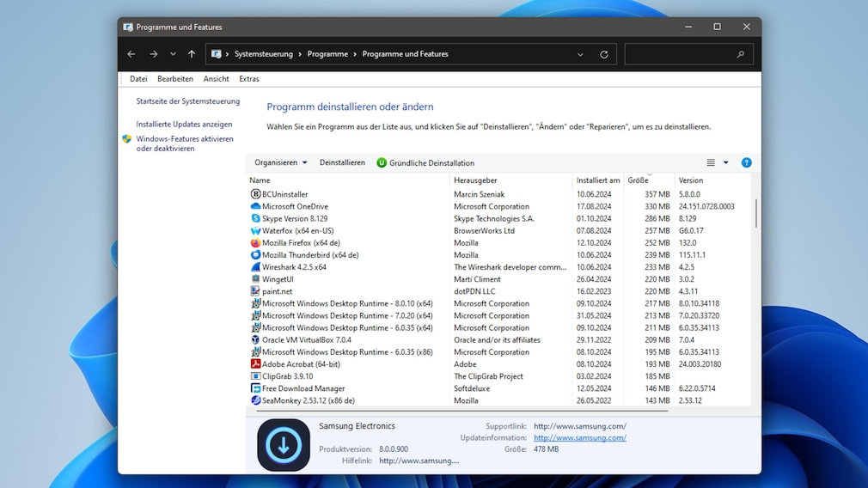Open the Extras menu
Screen dimensions: 868x488
pyautogui.click(x=248, y=79)
